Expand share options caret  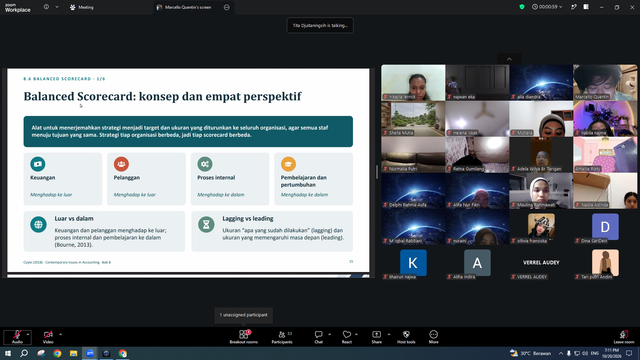(x=388, y=334)
